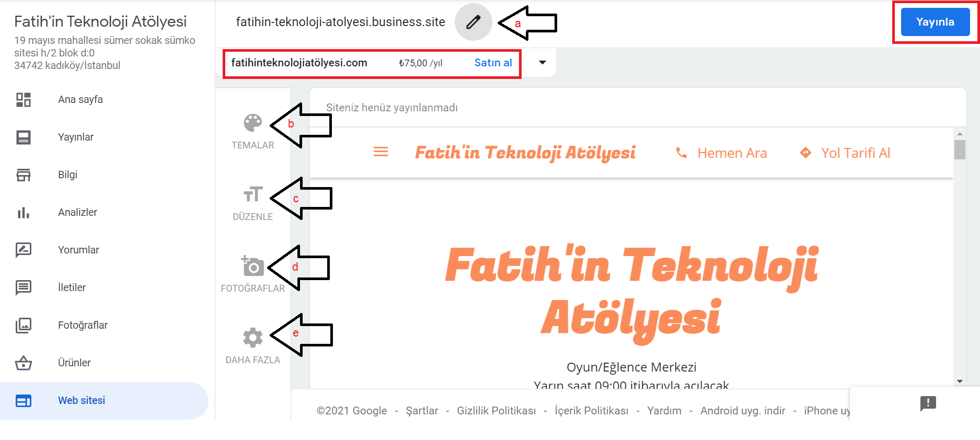Click the preview vertical scrollbar thumb
Screen dimensions: 980x440
[x=960, y=149]
